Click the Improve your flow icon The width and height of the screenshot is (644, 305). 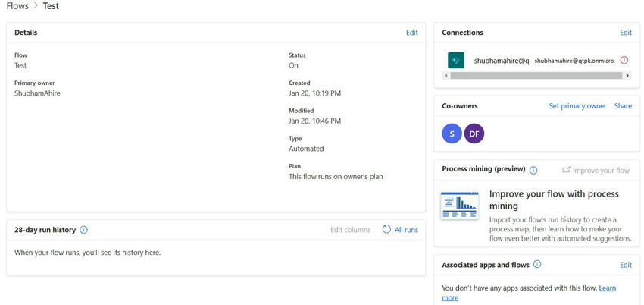pos(567,170)
